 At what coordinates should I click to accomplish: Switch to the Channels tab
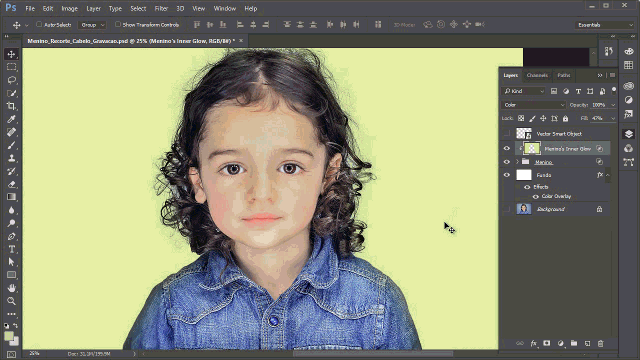[537, 75]
